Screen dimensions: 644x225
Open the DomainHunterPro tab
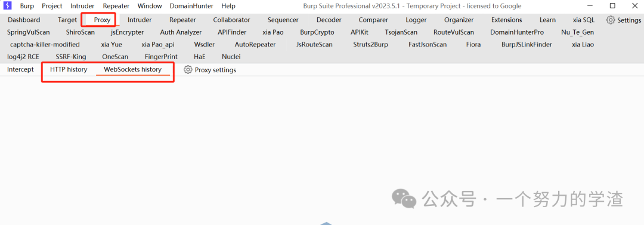tap(517, 32)
